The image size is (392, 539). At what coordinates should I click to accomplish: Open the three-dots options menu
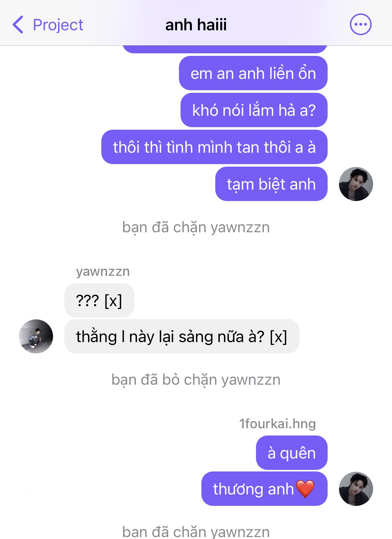click(360, 24)
